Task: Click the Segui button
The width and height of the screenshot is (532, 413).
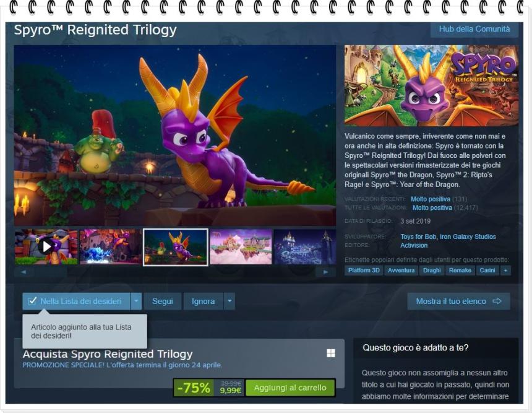Action: [162, 300]
